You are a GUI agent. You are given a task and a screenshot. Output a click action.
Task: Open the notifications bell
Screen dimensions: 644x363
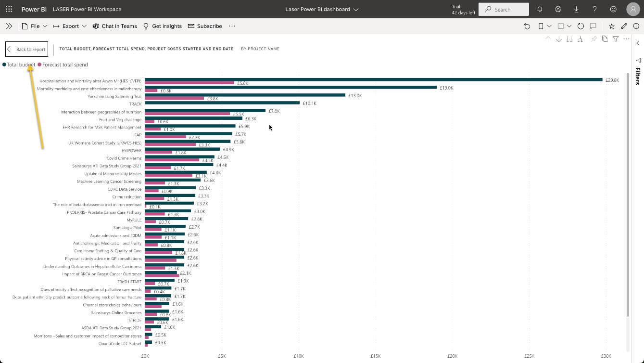point(540,9)
